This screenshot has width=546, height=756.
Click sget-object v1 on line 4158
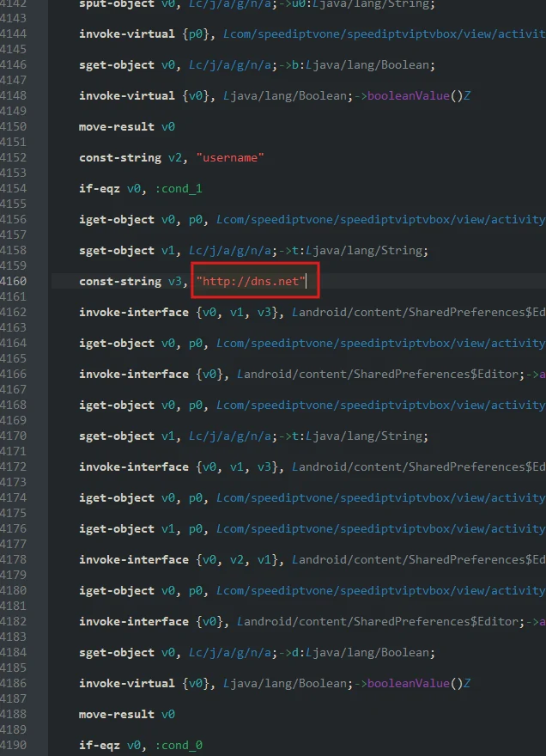pyautogui.click(x=127, y=250)
